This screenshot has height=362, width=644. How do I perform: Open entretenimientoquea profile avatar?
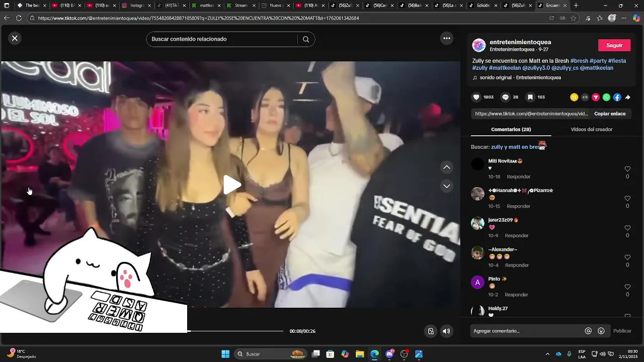tap(479, 45)
